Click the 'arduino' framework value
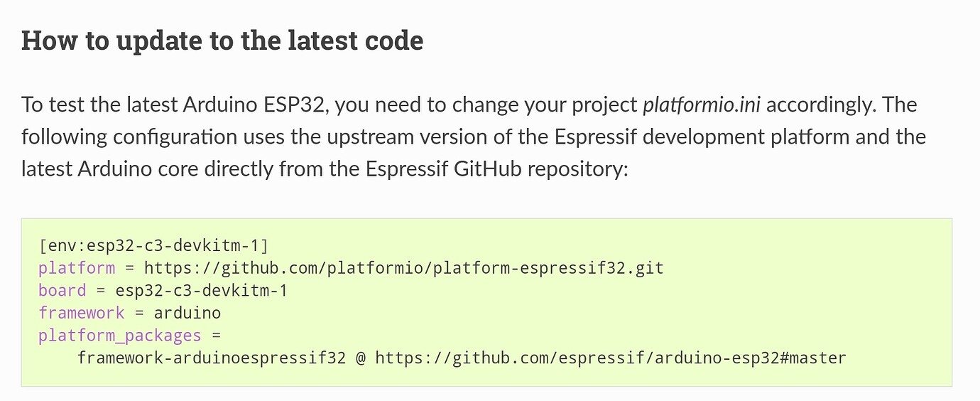Image resolution: width=980 pixels, height=401 pixels. 187,313
